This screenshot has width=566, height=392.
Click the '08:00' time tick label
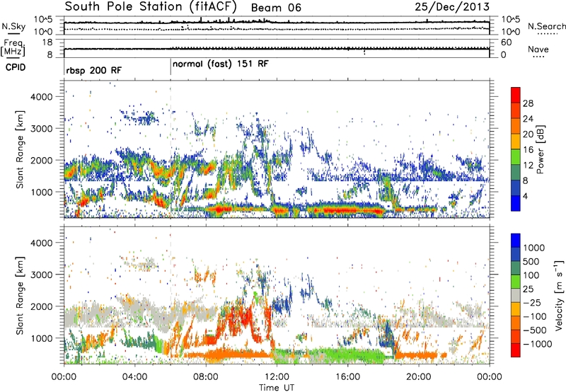click(205, 377)
